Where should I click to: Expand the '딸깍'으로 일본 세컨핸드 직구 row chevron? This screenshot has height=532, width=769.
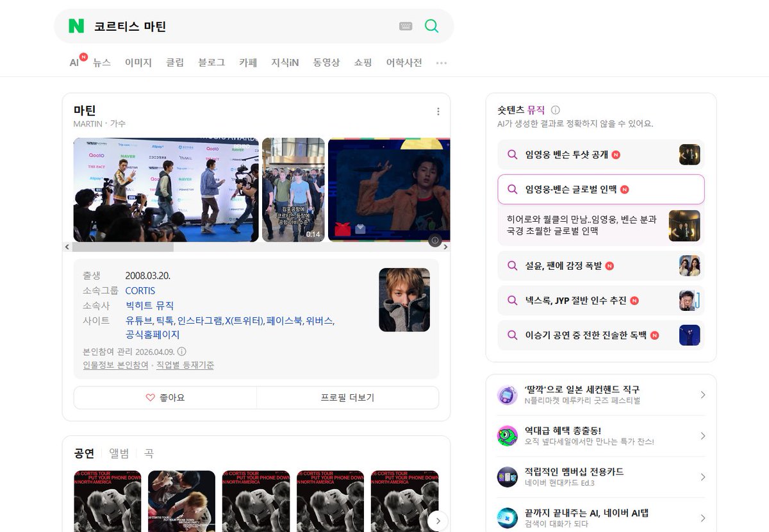tap(702, 395)
